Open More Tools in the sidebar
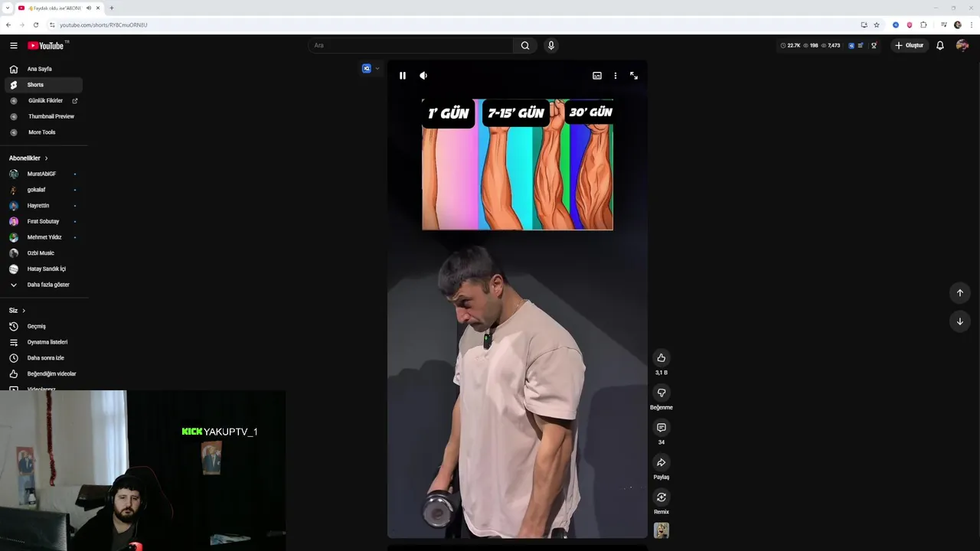 click(x=44, y=132)
